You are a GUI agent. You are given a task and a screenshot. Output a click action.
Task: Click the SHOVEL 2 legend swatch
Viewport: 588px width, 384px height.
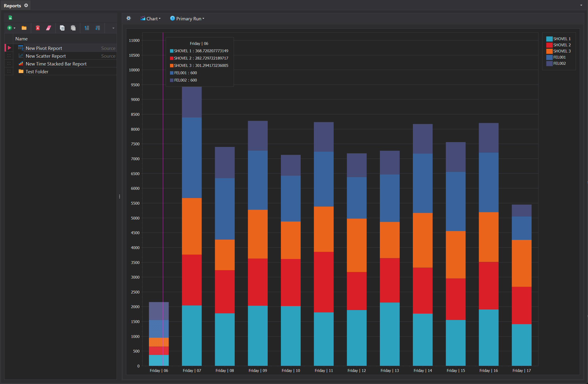(549, 45)
